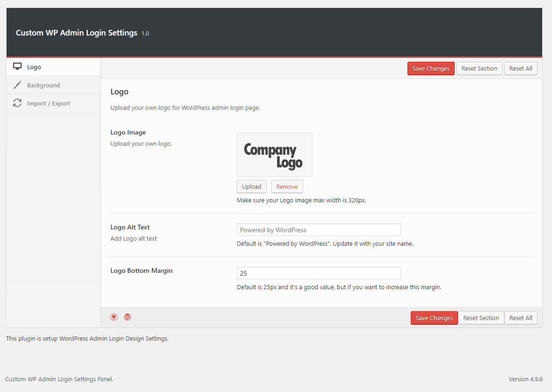This screenshot has height=392, width=552.
Task: Click Upload to choose a logo image
Action: click(251, 186)
